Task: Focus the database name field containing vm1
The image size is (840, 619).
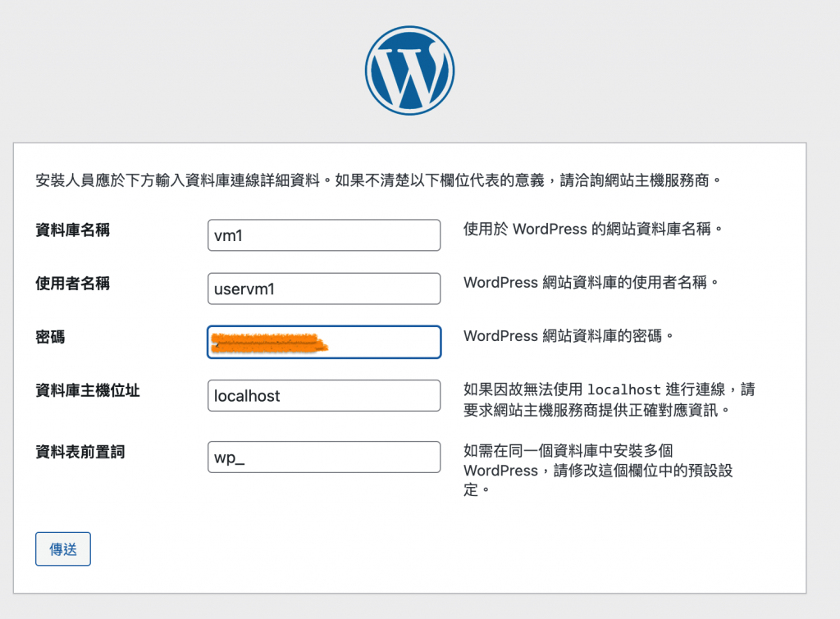Action: click(324, 236)
